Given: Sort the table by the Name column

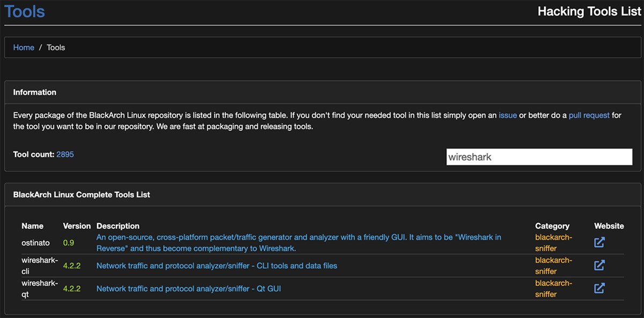Looking at the screenshot, I should click(x=32, y=226).
